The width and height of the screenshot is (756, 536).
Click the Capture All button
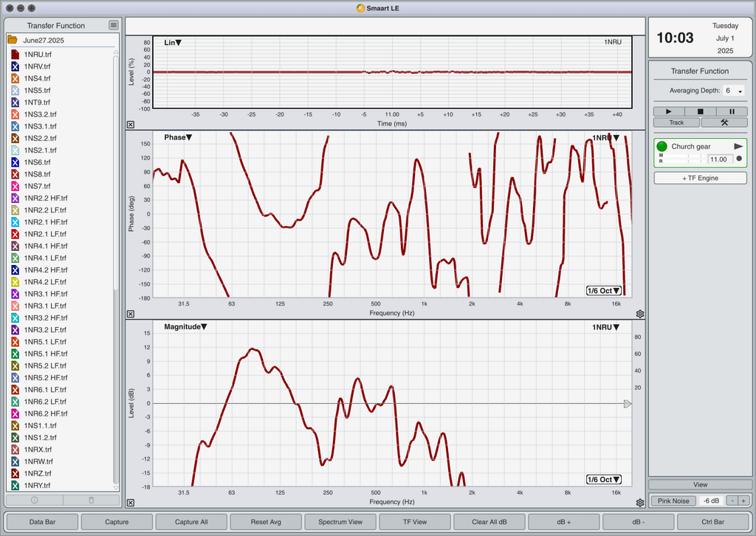point(191,521)
